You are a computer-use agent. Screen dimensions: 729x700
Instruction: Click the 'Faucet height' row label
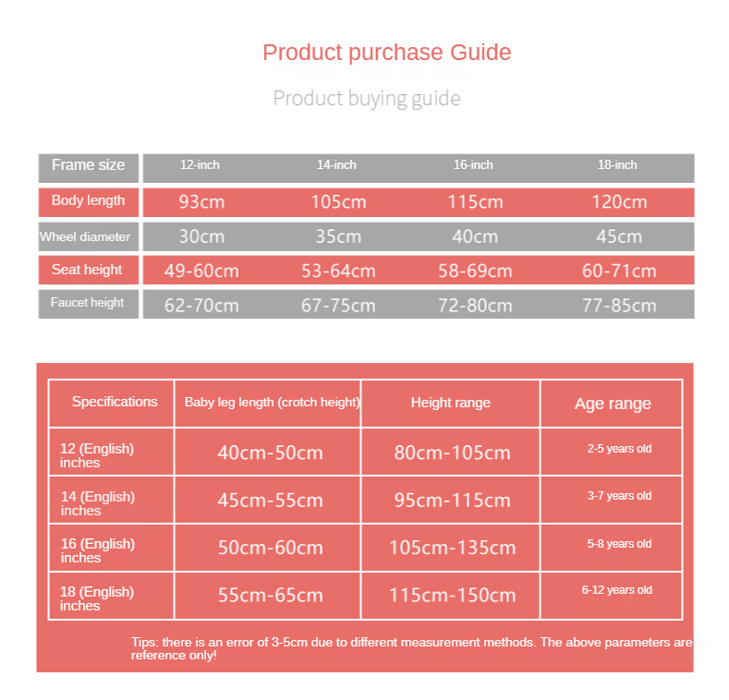coord(88,303)
